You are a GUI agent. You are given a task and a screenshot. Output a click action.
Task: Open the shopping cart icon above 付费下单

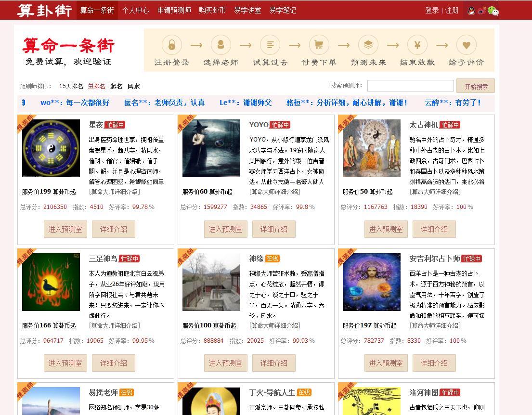[x=319, y=44]
